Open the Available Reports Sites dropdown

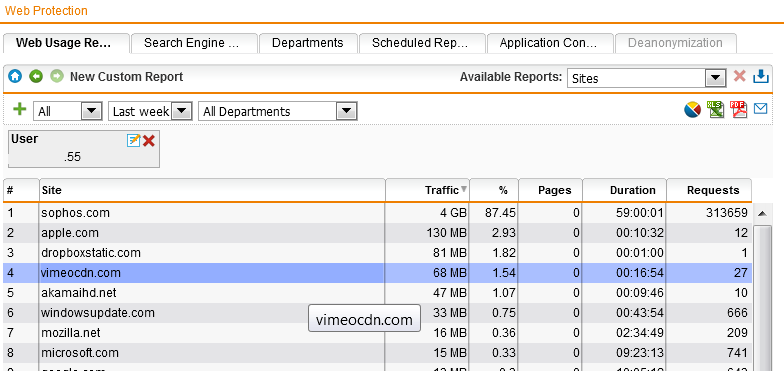[x=646, y=78]
